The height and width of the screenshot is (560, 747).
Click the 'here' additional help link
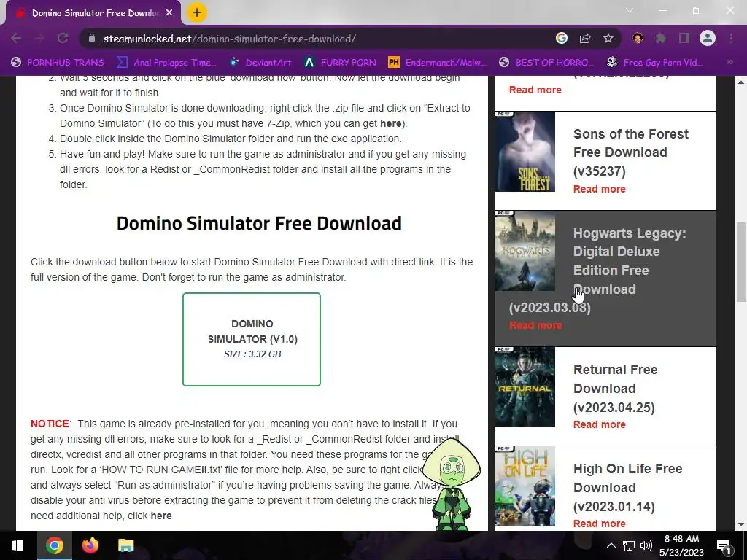click(x=161, y=516)
